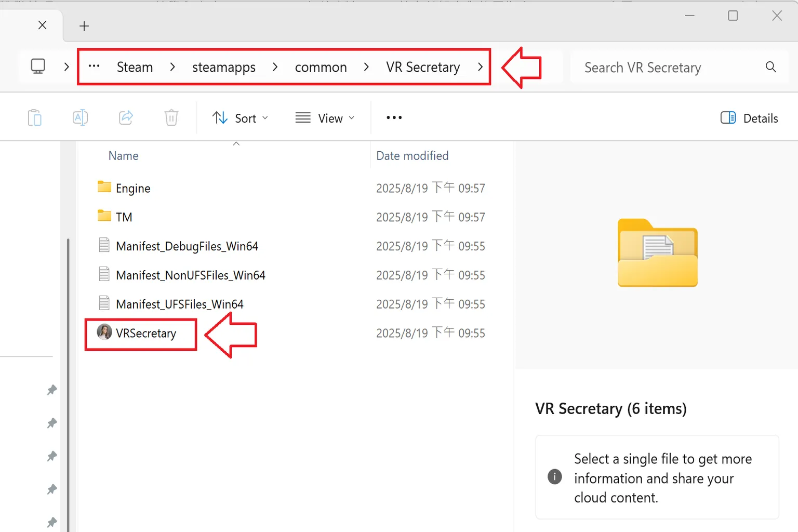Click Manifest_DebugFiles_Win64's date modified value
This screenshot has height=532, width=798.
click(431, 246)
